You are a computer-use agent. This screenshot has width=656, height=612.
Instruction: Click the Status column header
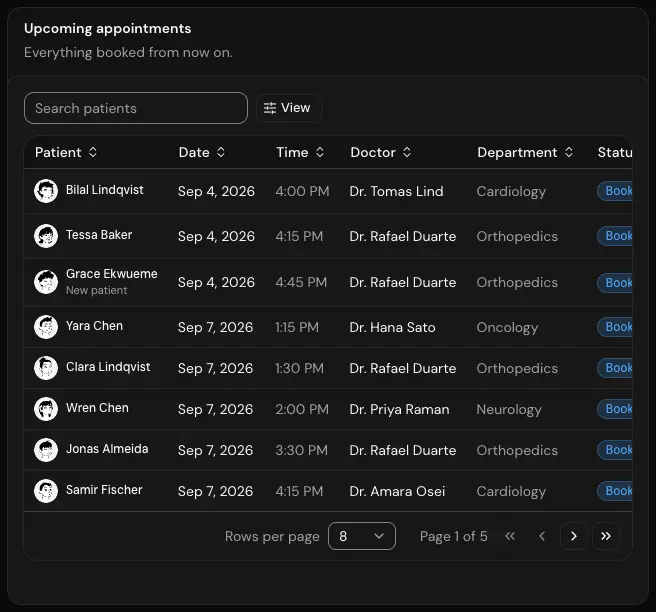[615, 152]
